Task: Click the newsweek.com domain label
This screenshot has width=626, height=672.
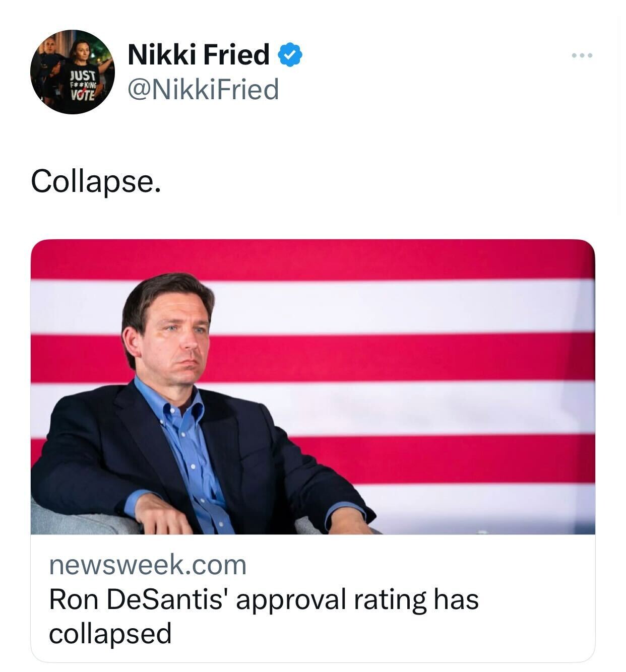Action: (148, 565)
